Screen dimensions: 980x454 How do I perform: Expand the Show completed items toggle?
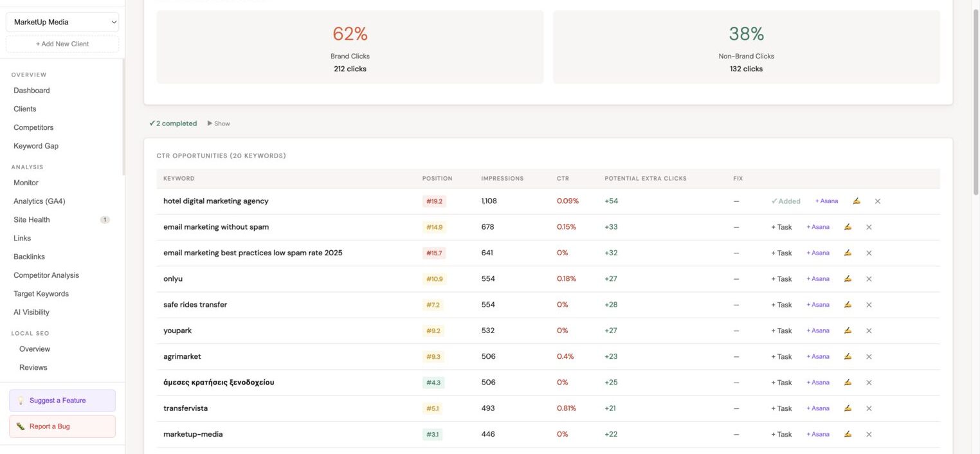tap(219, 123)
